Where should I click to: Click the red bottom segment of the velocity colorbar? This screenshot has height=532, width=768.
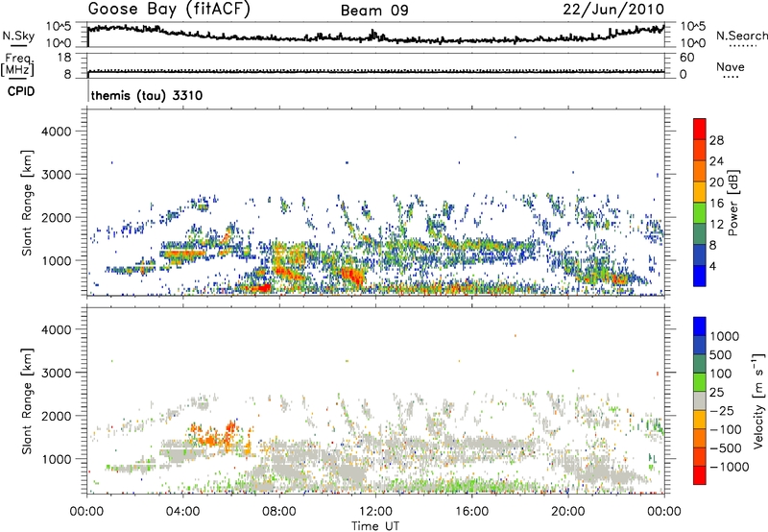[x=700, y=475]
